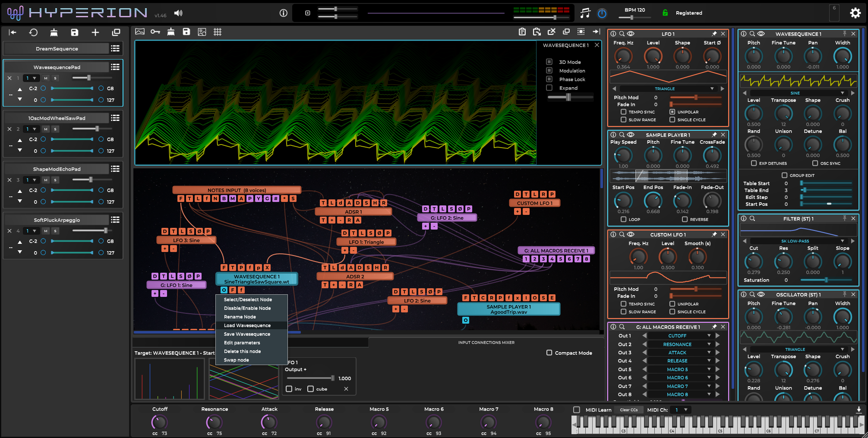The image size is (868, 438).
Task: Enable 3D Mode checkbox
Action: pos(549,62)
